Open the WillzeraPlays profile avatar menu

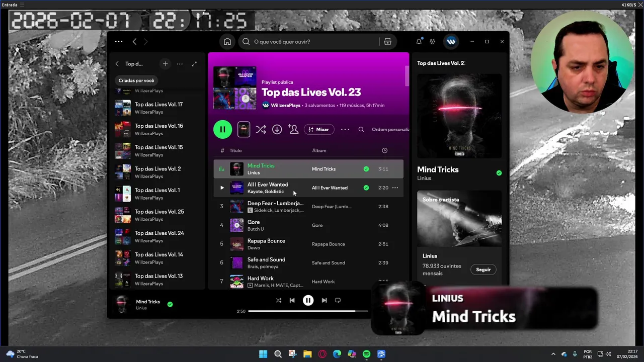(451, 42)
